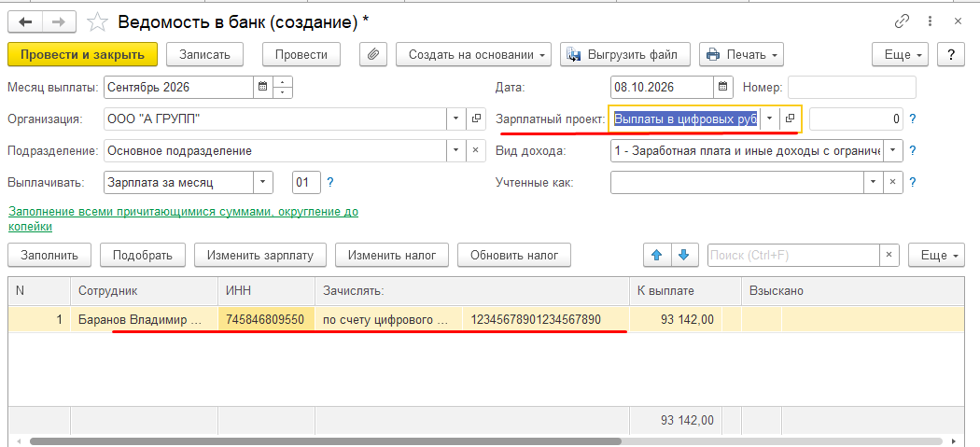The image size is (980, 447).
Task: Expand the Выплачивать dropdown list
Action: (x=262, y=183)
